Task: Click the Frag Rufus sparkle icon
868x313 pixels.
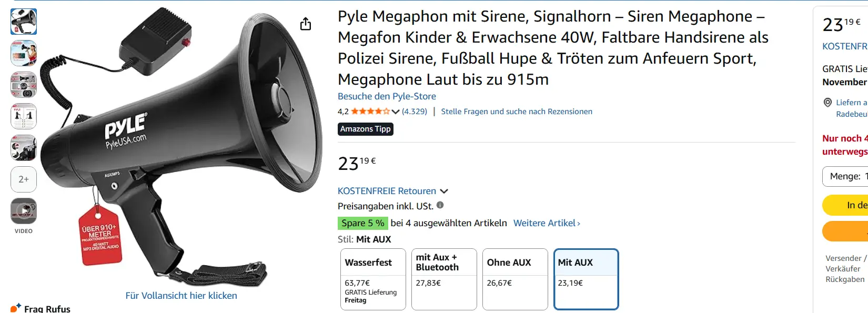Action: (15, 308)
